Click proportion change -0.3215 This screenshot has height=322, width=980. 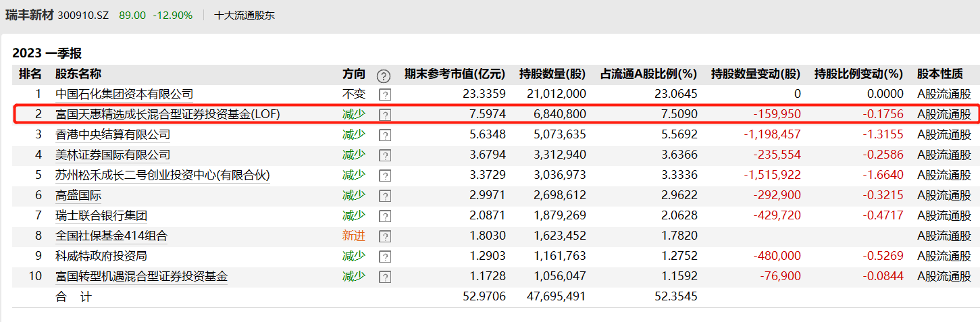(x=883, y=195)
